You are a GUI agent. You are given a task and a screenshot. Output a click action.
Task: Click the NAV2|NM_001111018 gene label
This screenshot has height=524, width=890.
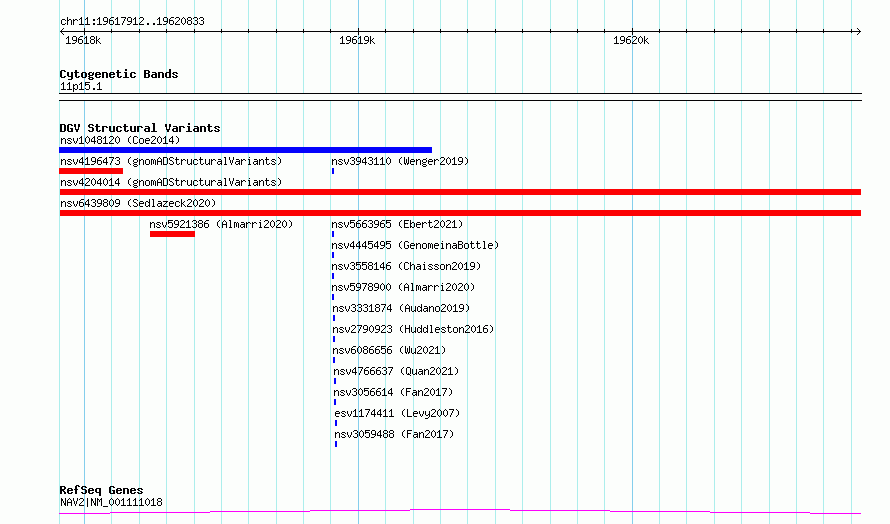pyautogui.click(x=111, y=502)
